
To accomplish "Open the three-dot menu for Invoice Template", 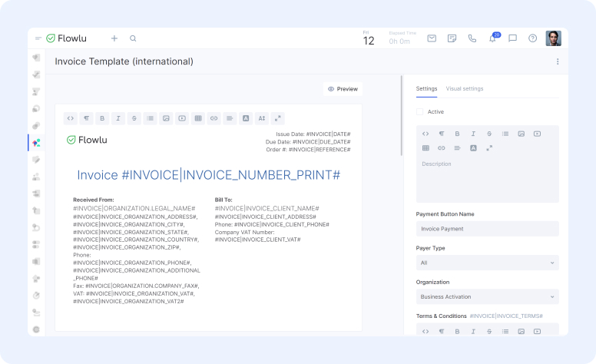I will coord(558,61).
